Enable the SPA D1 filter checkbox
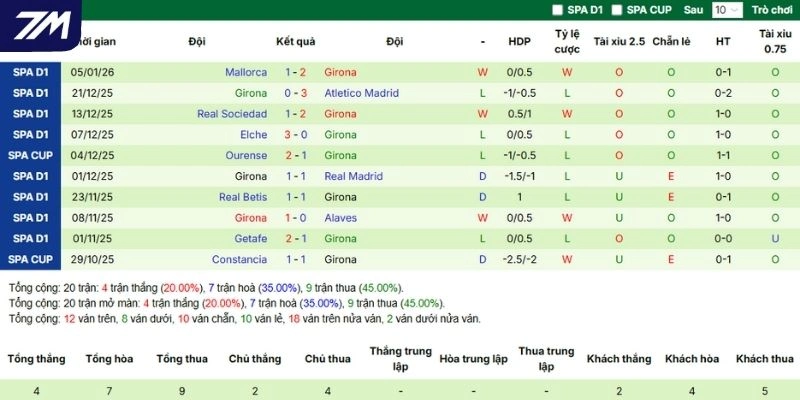Screen dimensions: 800x400 (x=558, y=10)
